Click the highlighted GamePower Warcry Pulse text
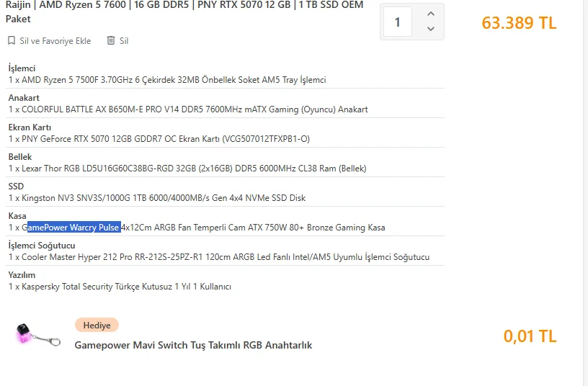The image size is (588, 386). pos(74,228)
